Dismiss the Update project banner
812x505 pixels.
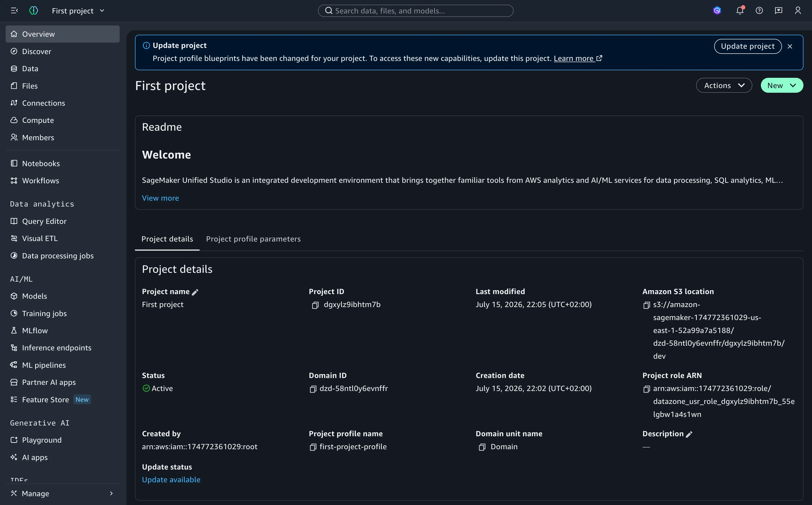point(790,46)
